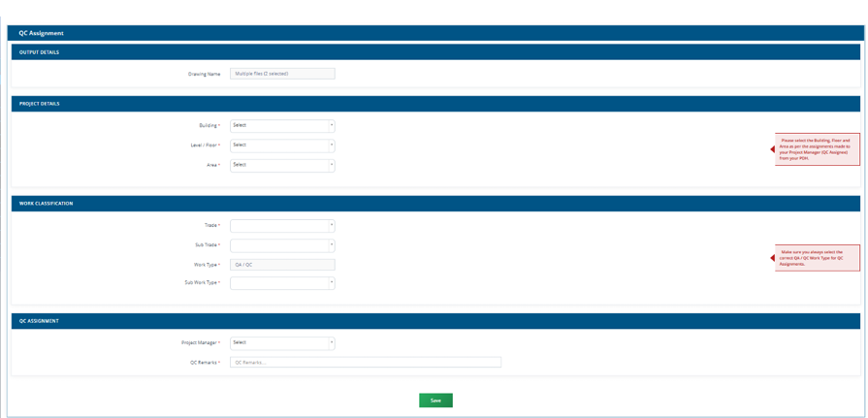
Task: Click the OUTPUT DETAILS section header
Action: click(435, 52)
